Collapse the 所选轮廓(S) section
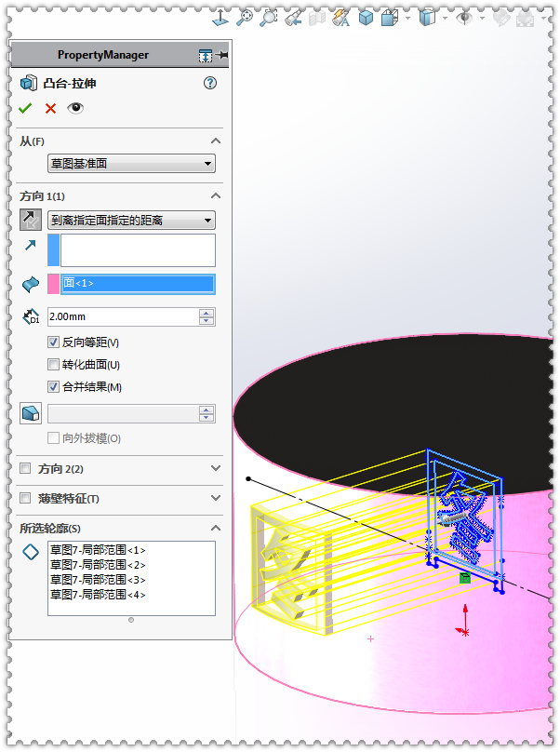This screenshot has width=560, height=752. (216, 528)
